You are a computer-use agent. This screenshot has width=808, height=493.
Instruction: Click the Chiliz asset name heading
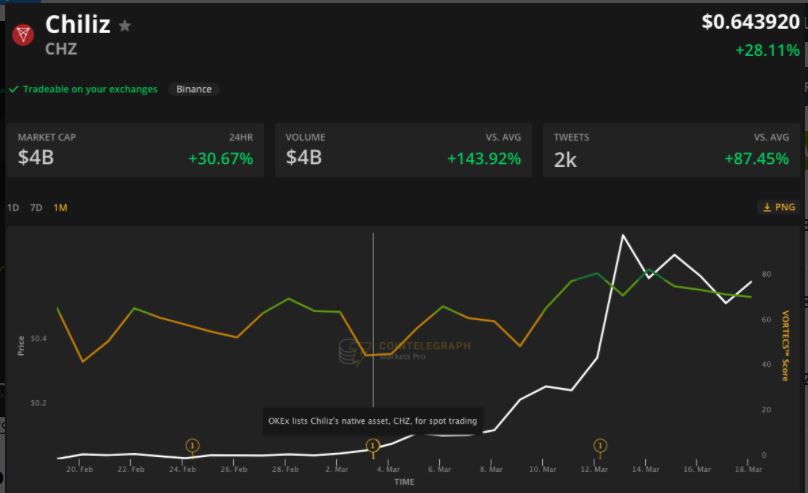click(77, 26)
